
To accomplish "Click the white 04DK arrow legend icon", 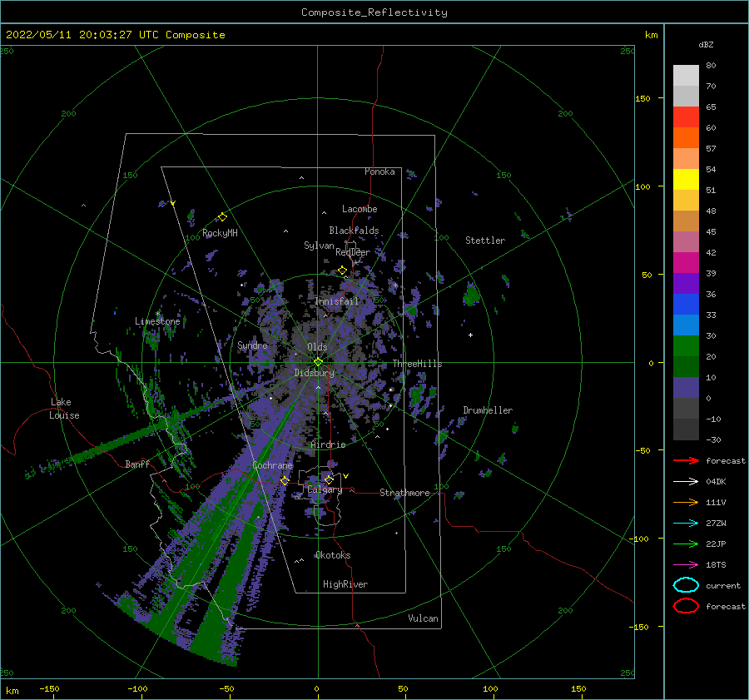I will click(x=686, y=482).
